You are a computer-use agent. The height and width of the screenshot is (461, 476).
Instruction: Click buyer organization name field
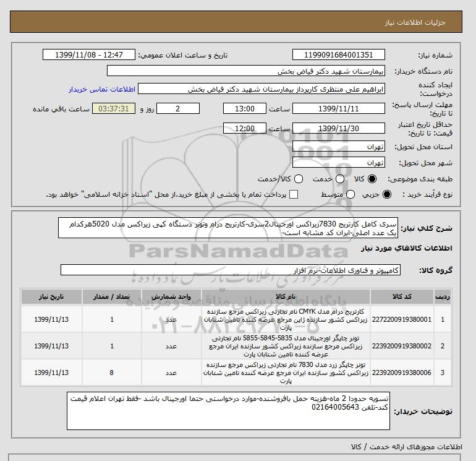(246, 71)
